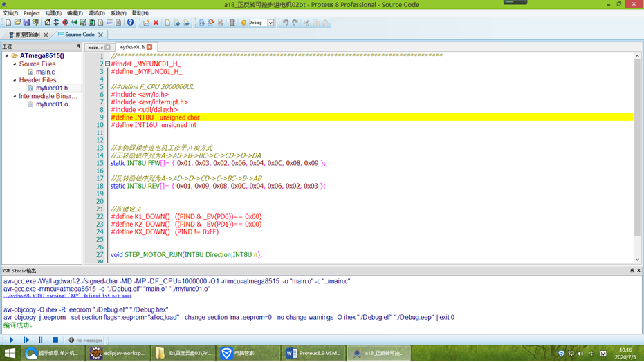Open a project with the folder icon

coord(17,23)
